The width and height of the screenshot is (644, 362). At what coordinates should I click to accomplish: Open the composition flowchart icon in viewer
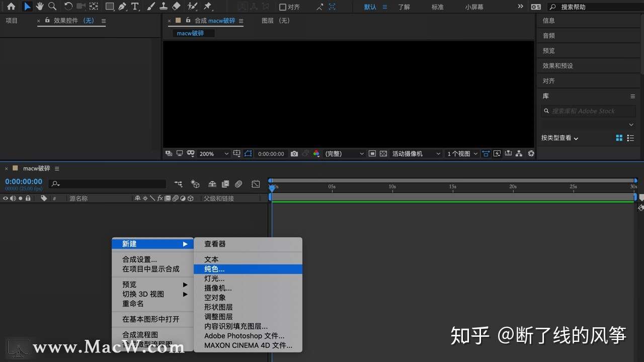coord(519,154)
